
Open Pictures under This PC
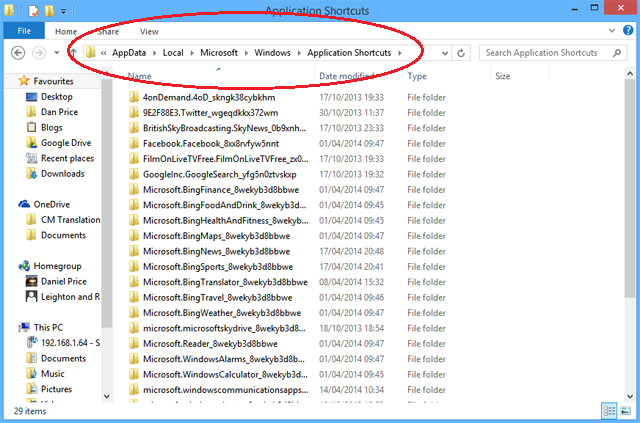point(56,389)
